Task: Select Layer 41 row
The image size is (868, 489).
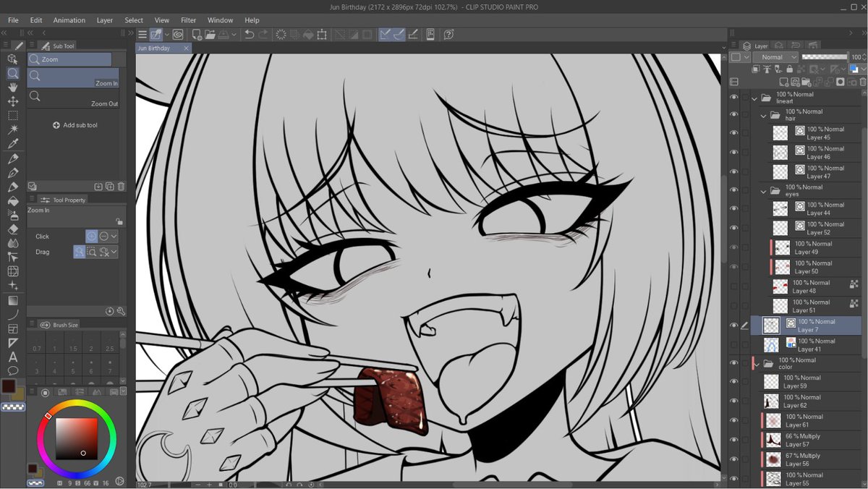Action: click(x=806, y=345)
